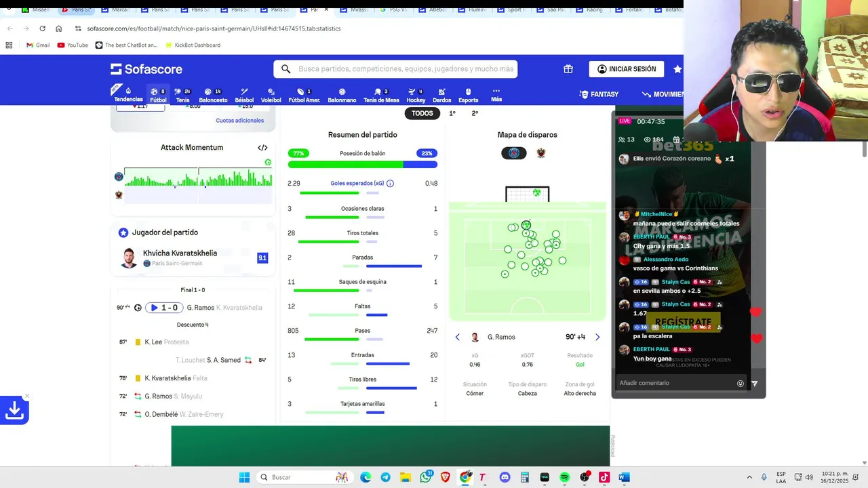Open the Esports tab
Screen dimensions: 868x488
pyautogui.click(x=468, y=96)
